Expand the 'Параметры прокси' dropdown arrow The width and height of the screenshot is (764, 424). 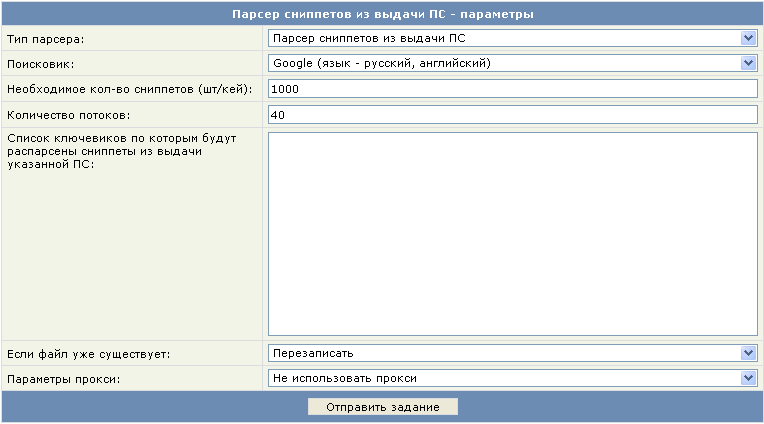[x=748, y=378]
